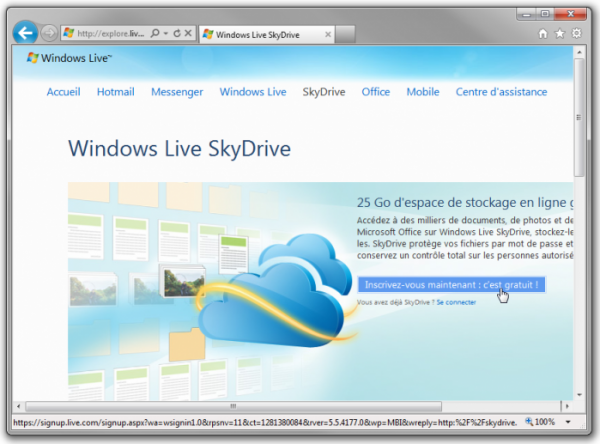Open Centre d'assistance link
This screenshot has width=600, height=444.
[x=501, y=92]
